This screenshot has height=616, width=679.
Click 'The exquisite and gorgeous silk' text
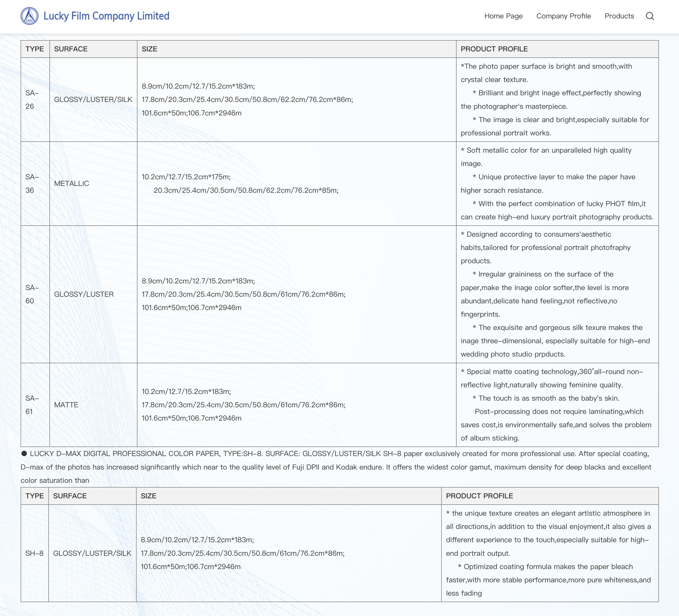point(555,341)
